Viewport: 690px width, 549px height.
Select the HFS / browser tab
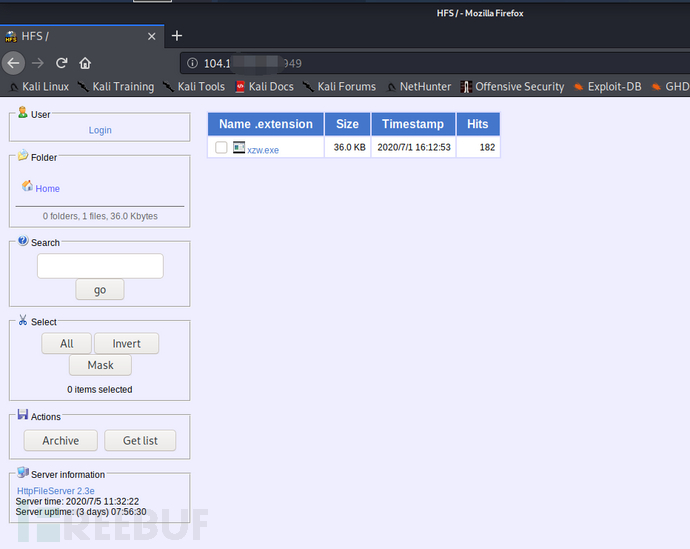coord(82,36)
